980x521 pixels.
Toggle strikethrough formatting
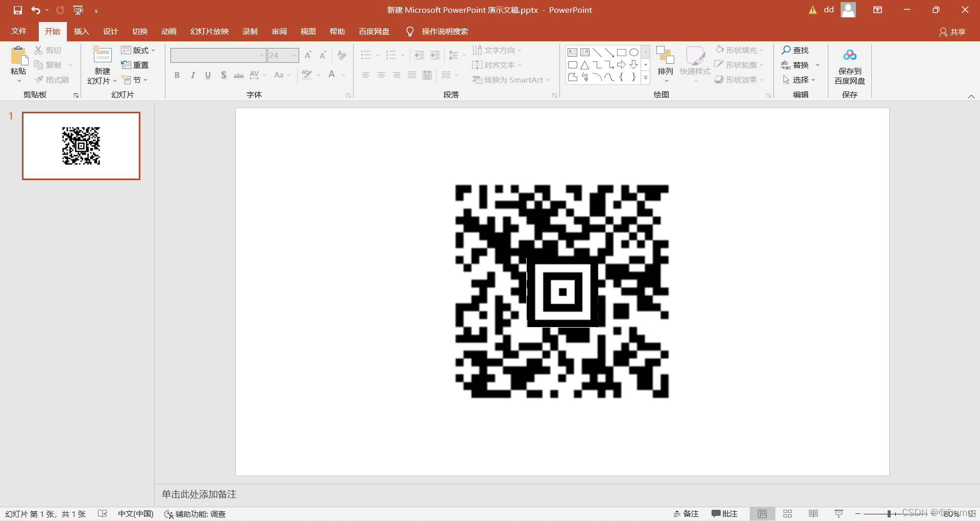[x=238, y=75]
